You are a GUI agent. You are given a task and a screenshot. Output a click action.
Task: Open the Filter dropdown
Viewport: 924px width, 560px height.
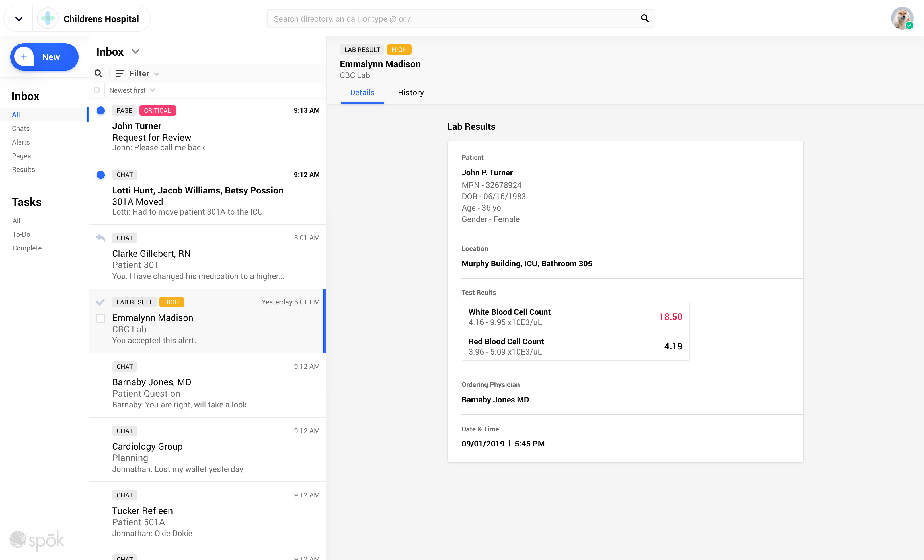pos(137,73)
